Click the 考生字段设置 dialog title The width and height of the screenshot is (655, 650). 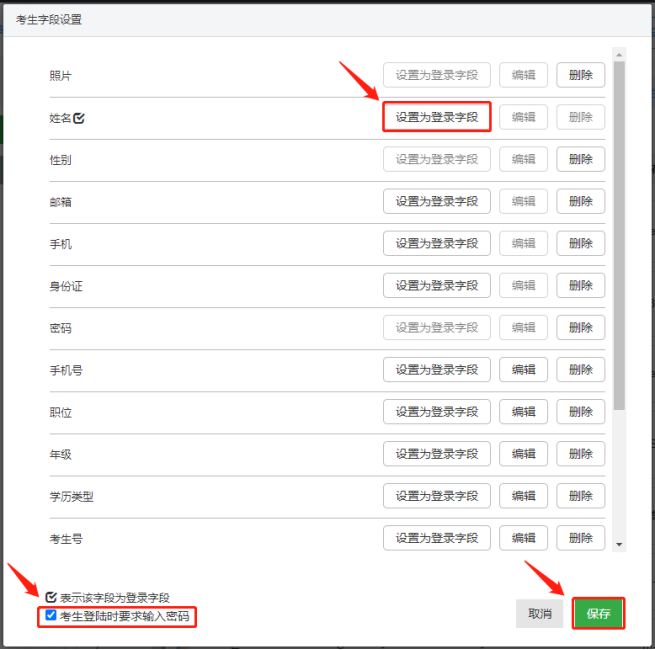pyautogui.click(x=49, y=20)
